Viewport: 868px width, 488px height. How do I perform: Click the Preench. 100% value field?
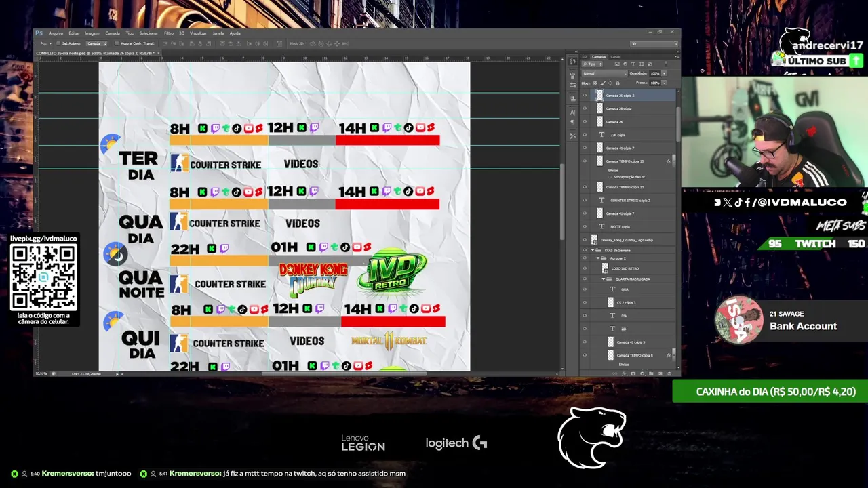tap(655, 83)
